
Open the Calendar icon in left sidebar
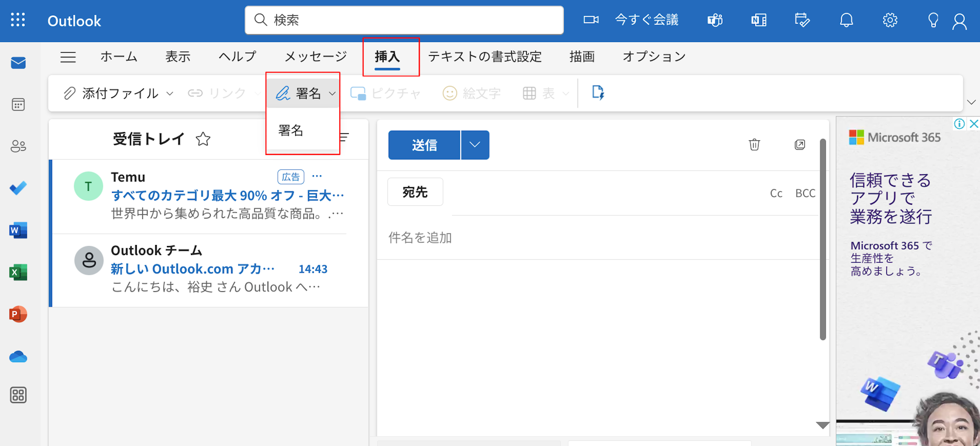point(18,104)
